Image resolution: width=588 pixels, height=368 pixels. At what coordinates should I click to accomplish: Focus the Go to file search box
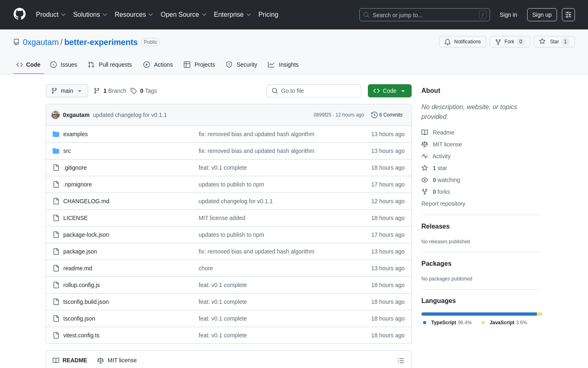point(314,91)
